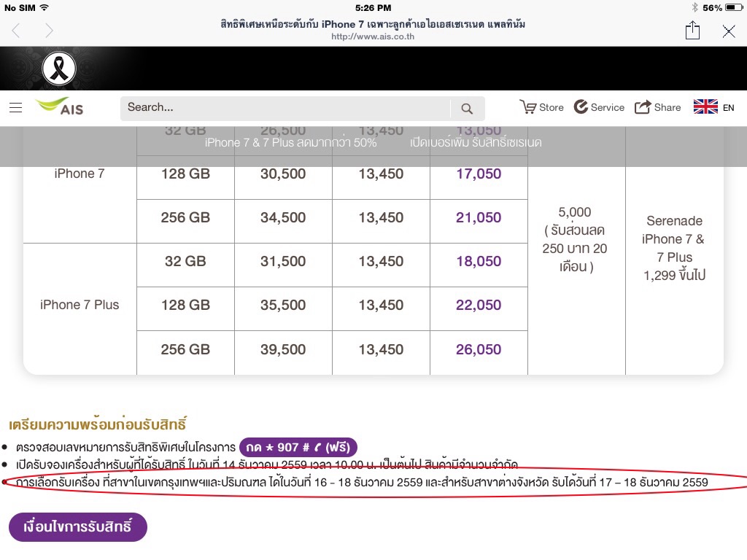Select the 34,500 price cell
The image size is (747, 560).
[x=283, y=217]
